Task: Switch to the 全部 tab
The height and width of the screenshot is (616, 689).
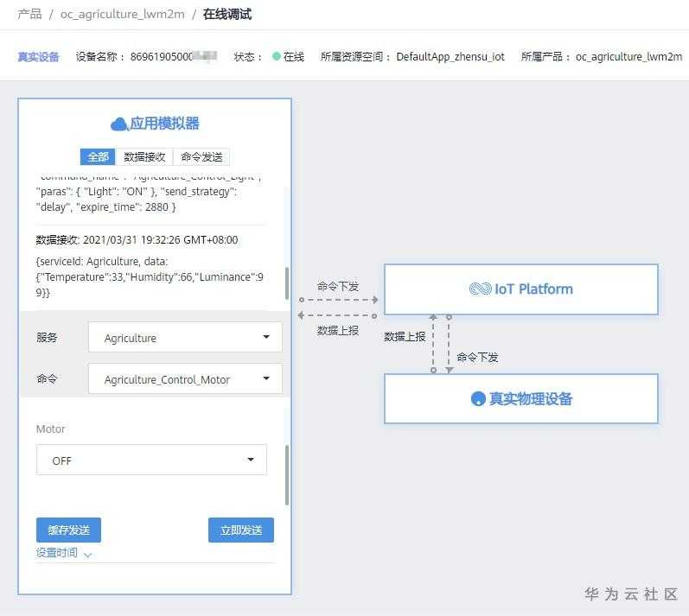Action: click(98, 156)
